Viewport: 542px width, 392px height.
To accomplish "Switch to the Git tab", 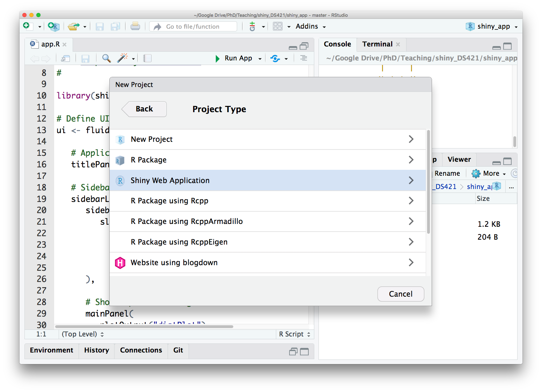I will (x=178, y=350).
